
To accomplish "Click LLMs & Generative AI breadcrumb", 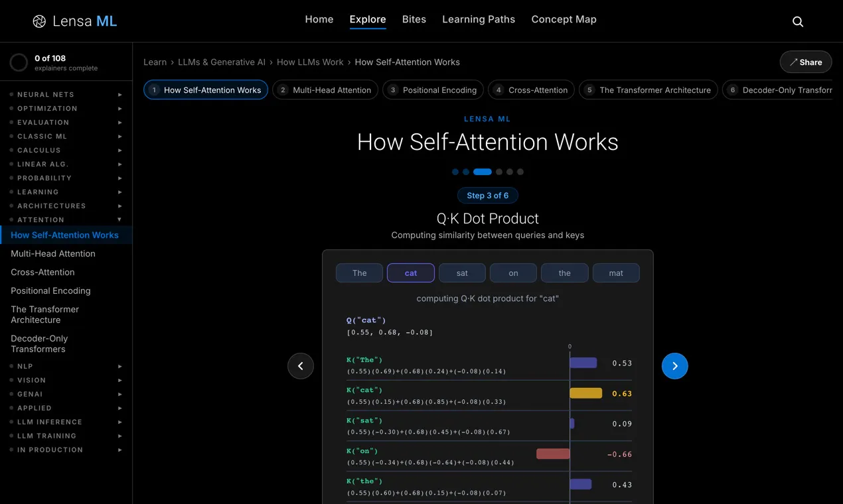I will point(222,62).
